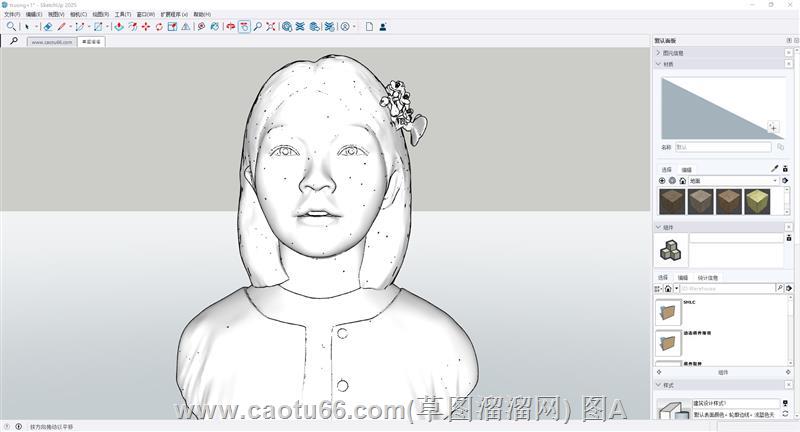Image resolution: width=800 pixels, height=432 pixels.
Task: Open the arc tool variant dropdown arrow
Action: click(88, 27)
